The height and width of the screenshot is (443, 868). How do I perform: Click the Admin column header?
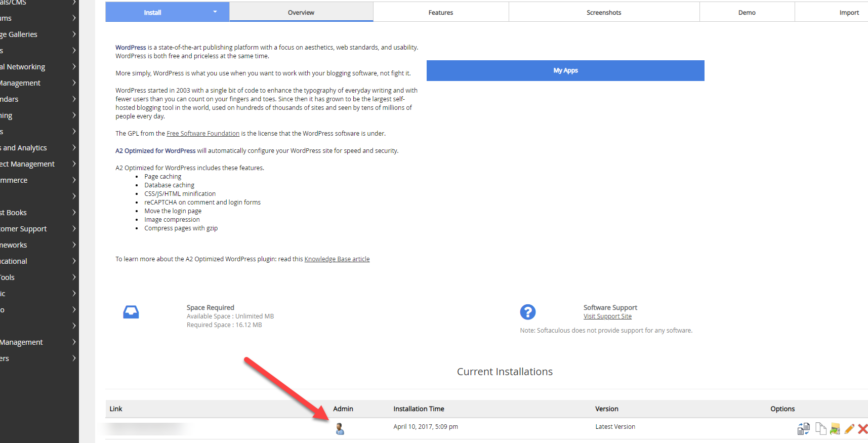(x=343, y=409)
